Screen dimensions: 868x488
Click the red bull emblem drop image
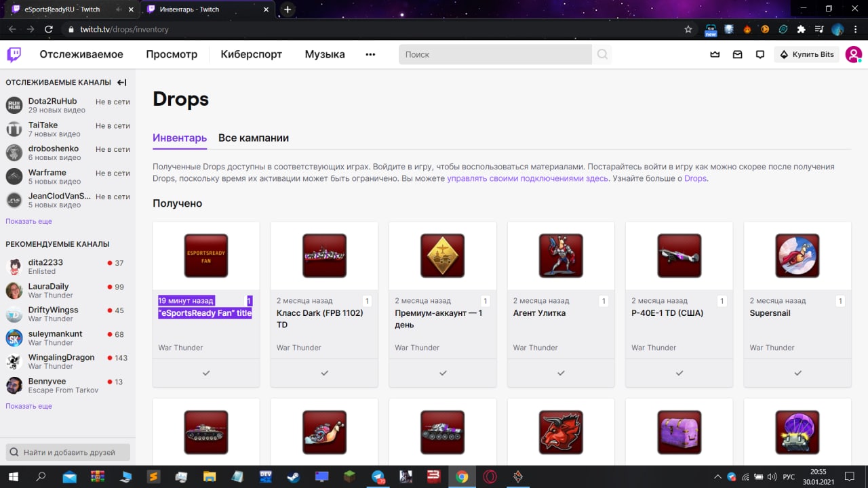[561, 432]
